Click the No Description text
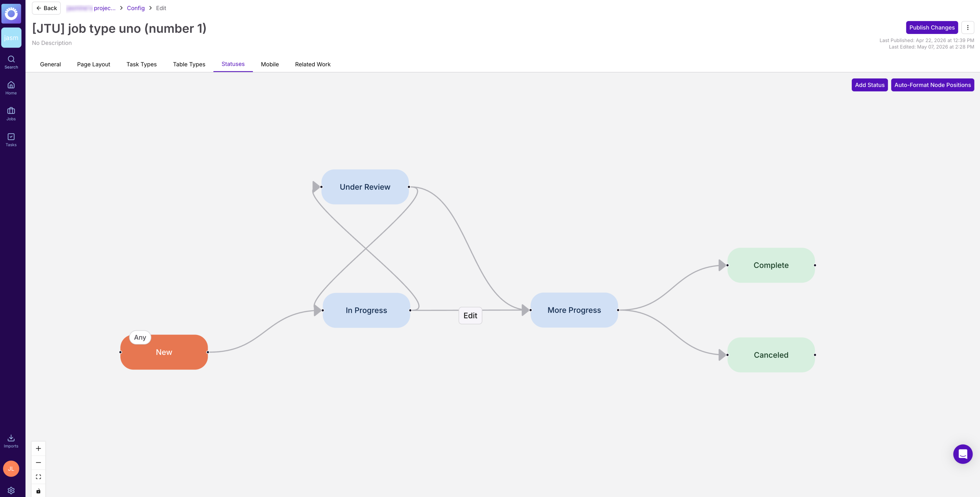980x497 pixels. pos(52,43)
